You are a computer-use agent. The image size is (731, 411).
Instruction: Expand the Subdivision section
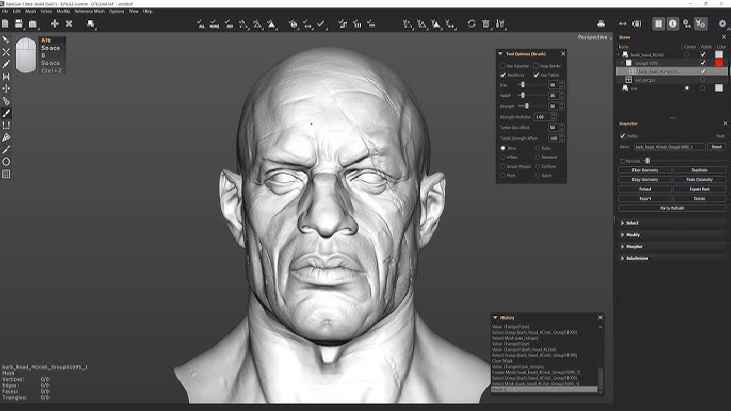point(636,258)
